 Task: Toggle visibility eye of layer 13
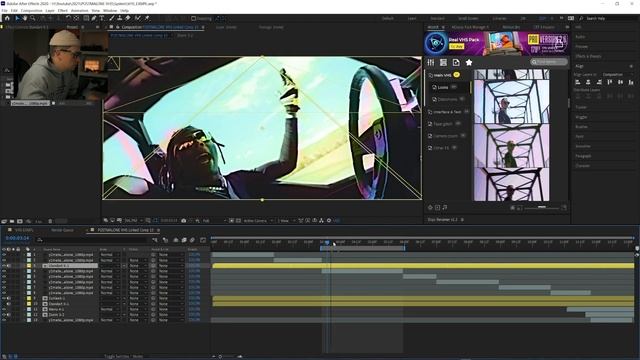click(4, 320)
